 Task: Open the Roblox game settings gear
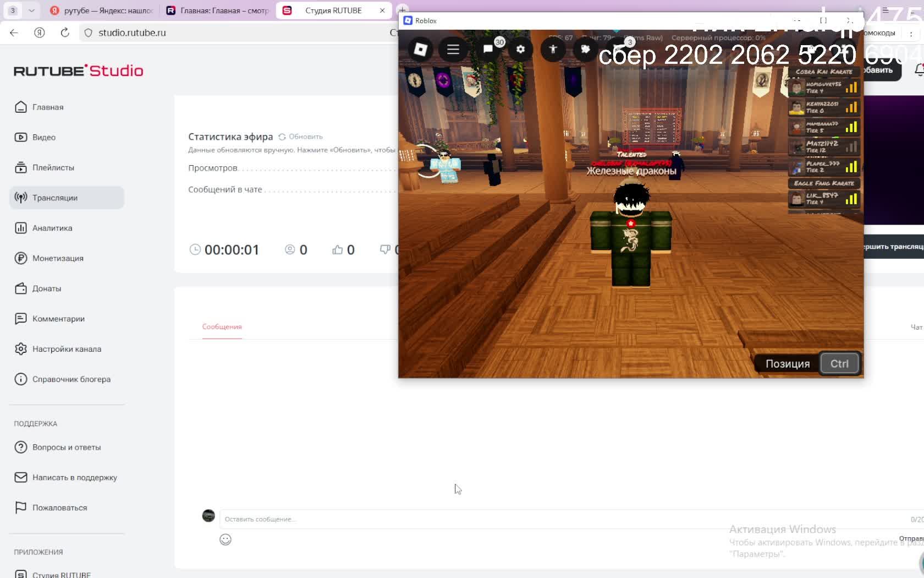(520, 50)
